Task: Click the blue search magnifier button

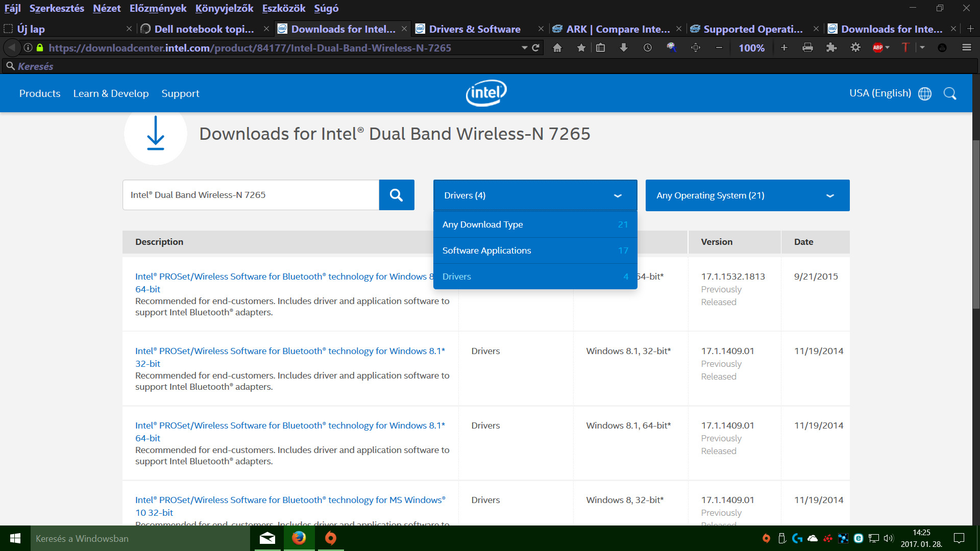Action: 397,195
